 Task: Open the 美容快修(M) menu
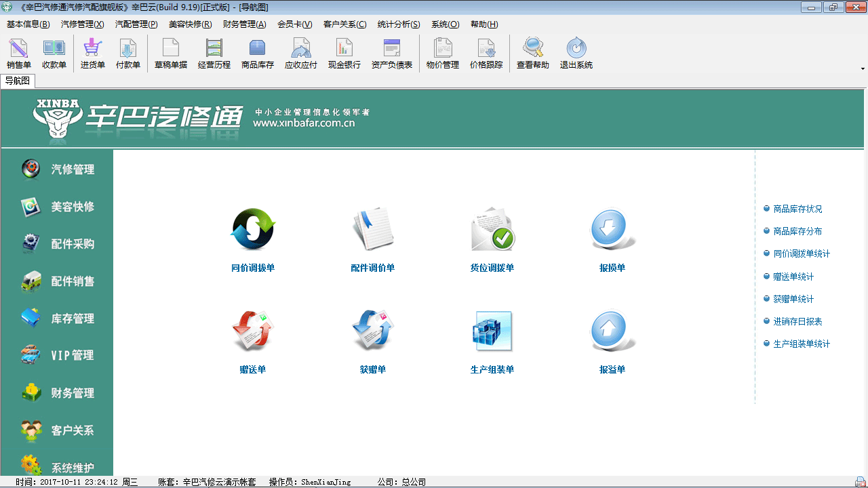tap(190, 24)
